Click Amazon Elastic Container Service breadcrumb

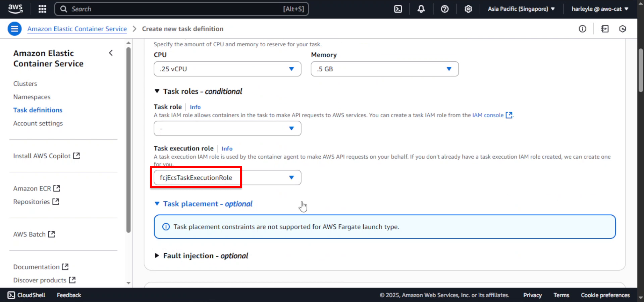(77, 29)
